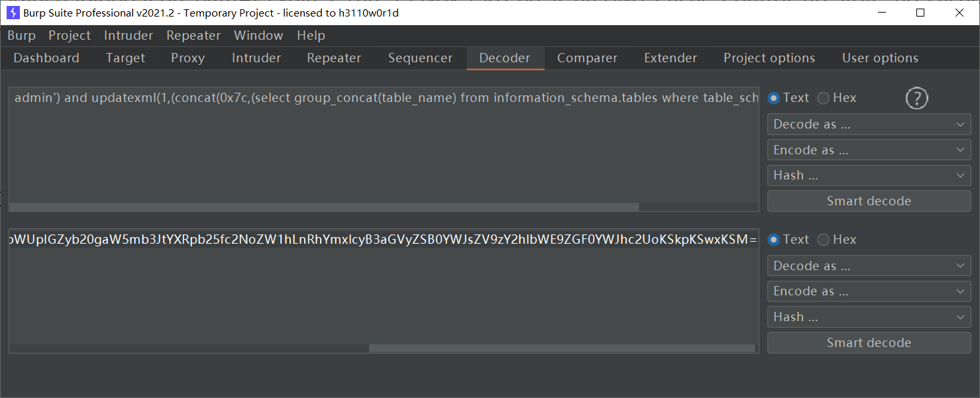Click the Burp Suite logo icon in title bar
The width and height of the screenshot is (980, 398).
[x=13, y=13]
